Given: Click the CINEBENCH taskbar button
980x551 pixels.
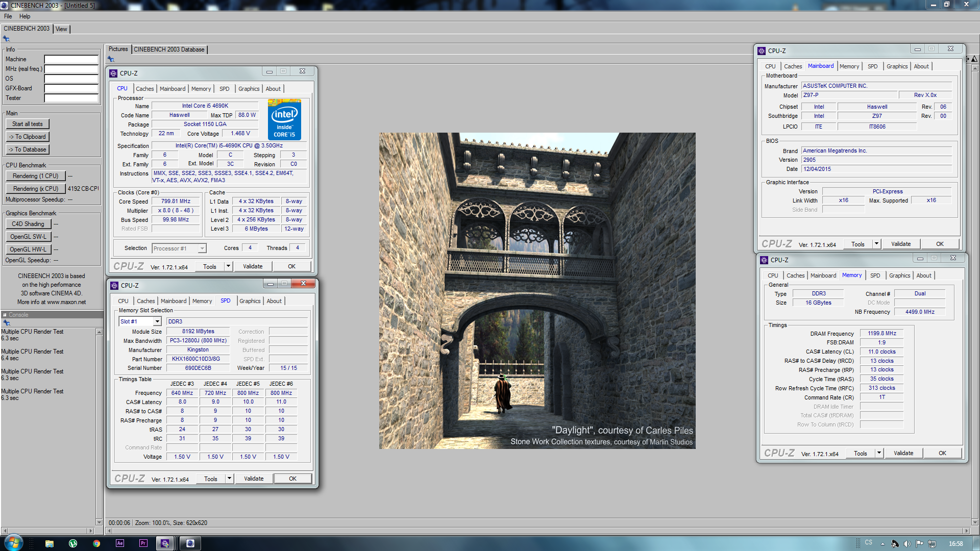Looking at the screenshot, I should 190,543.
